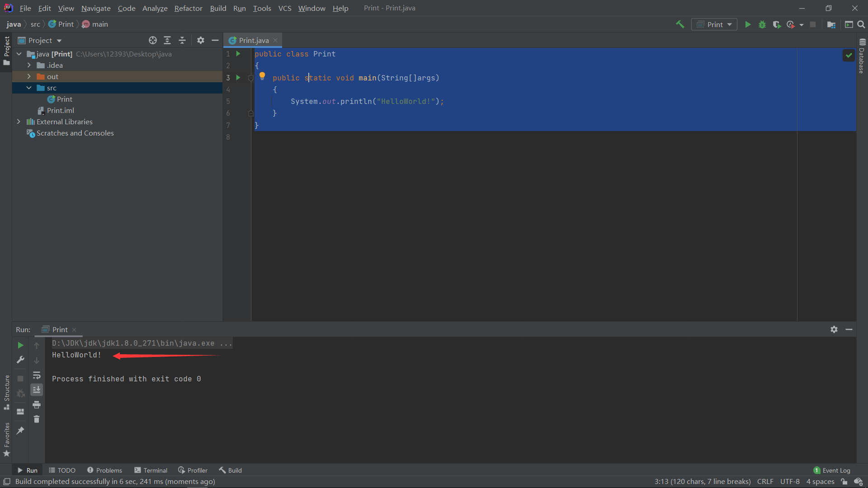The height and width of the screenshot is (488, 868).
Task: Select Print.iml file in project tree
Action: (60, 110)
